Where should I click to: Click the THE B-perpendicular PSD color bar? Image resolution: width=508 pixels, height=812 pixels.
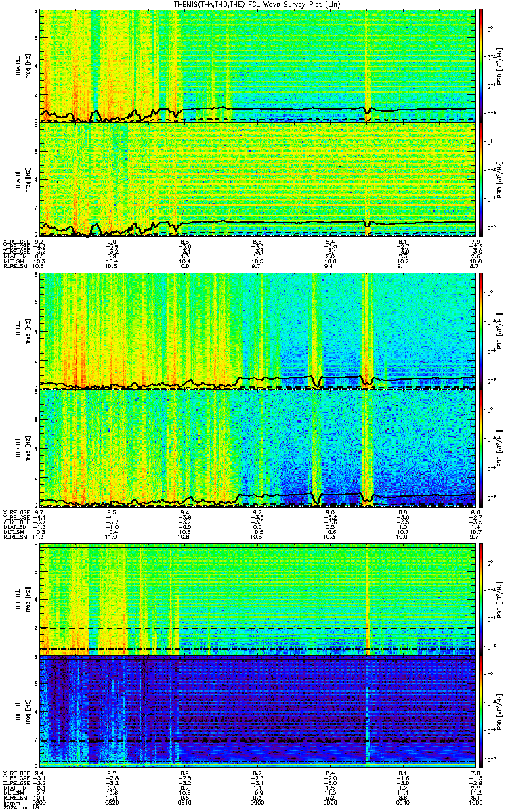[482, 598]
